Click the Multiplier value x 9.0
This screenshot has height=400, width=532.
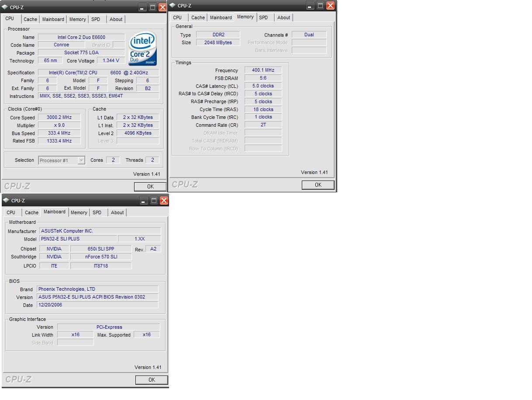click(59, 125)
